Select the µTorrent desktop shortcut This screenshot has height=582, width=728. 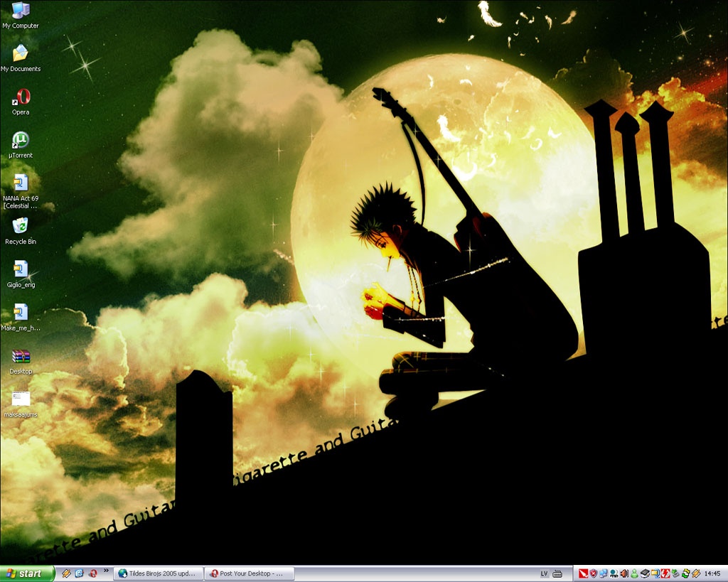pos(21,145)
